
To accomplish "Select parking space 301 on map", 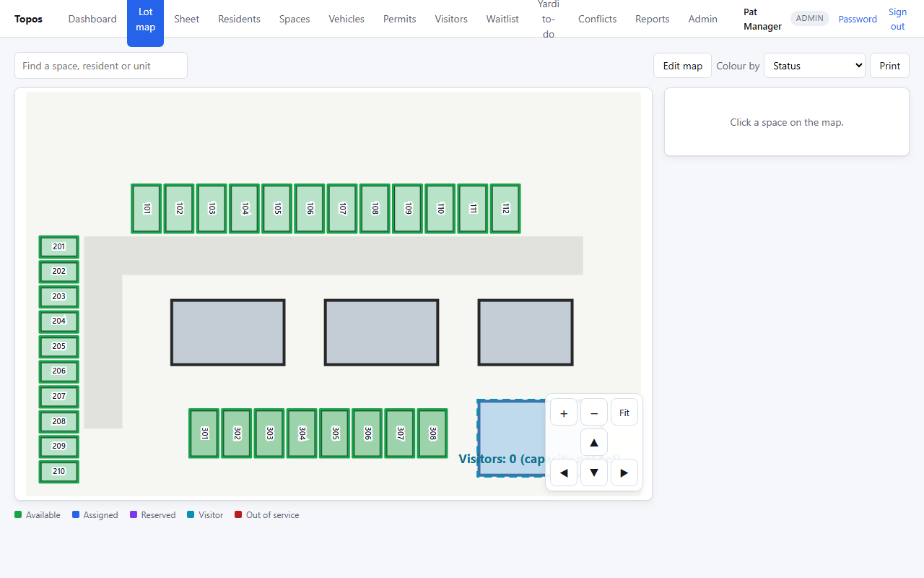I will [x=204, y=433].
